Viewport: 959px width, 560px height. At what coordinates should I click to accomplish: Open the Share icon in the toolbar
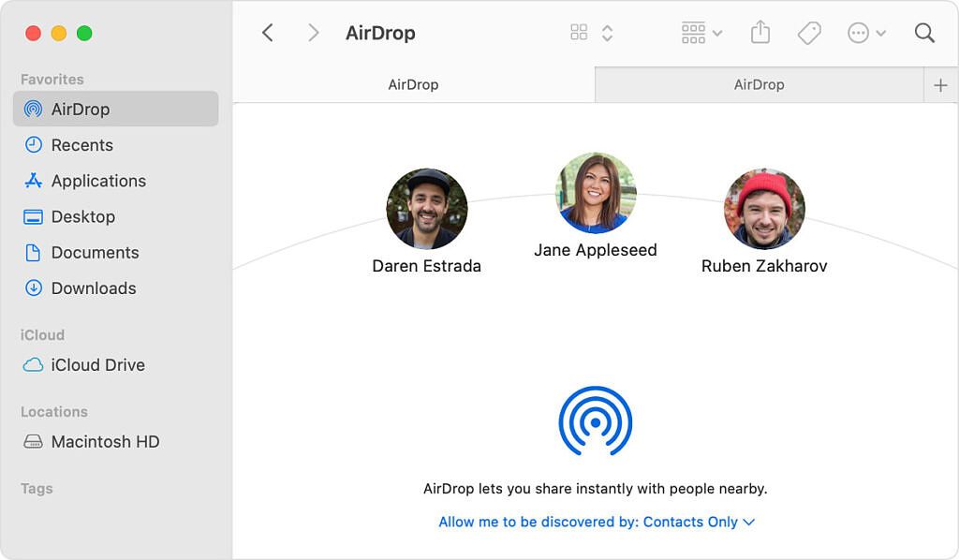click(760, 32)
